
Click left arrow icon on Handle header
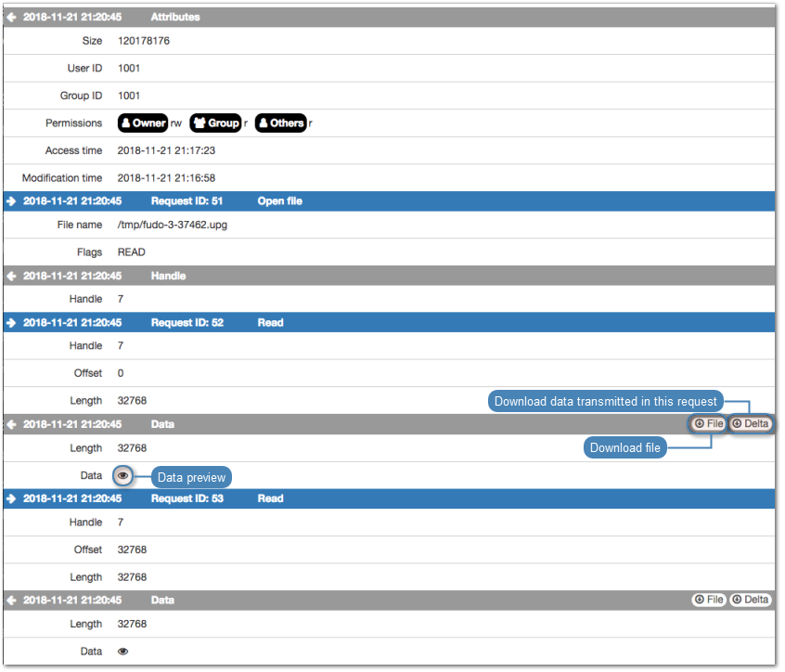[x=12, y=276]
